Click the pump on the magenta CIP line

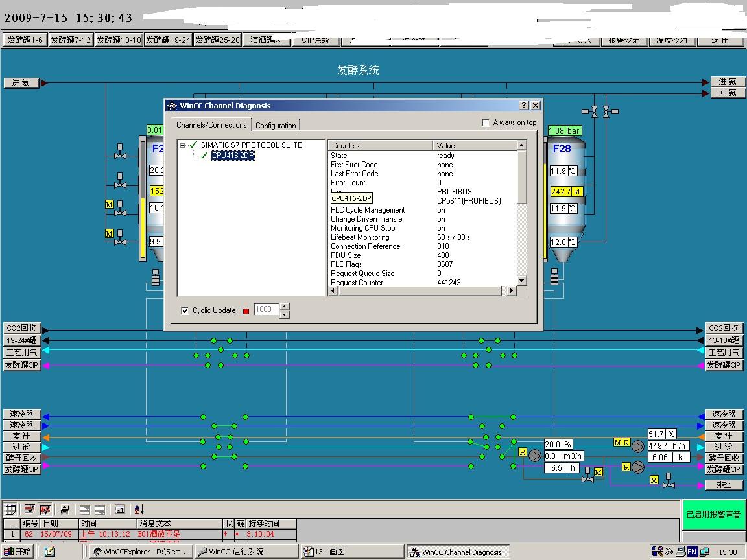(x=638, y=467)
